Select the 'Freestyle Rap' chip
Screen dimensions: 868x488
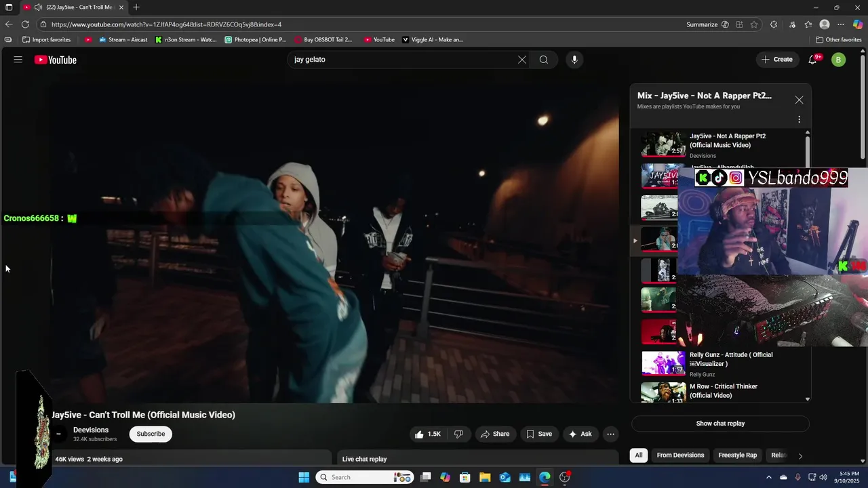coord(737,455)
